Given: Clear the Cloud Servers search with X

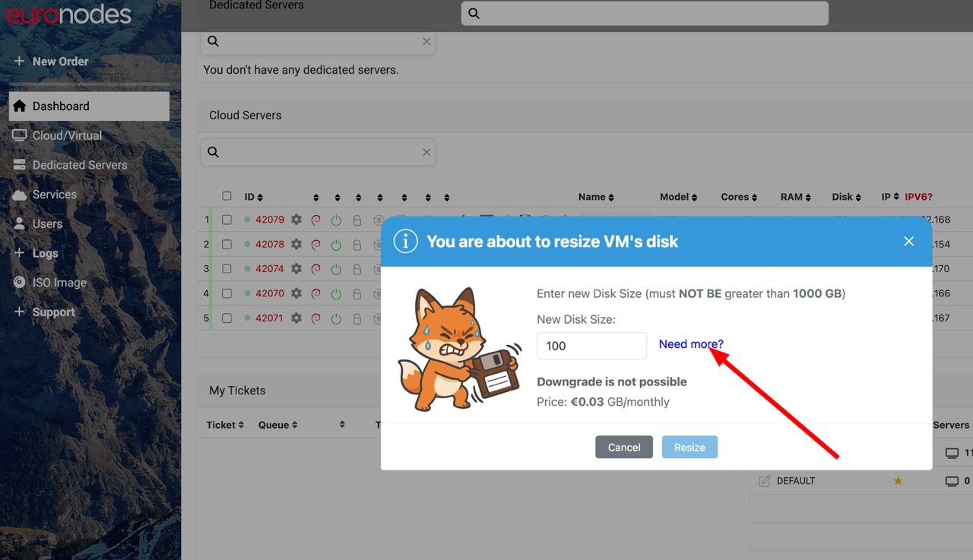Looking at the screenshot, I should pyautogui.click(x=426, y=152).
